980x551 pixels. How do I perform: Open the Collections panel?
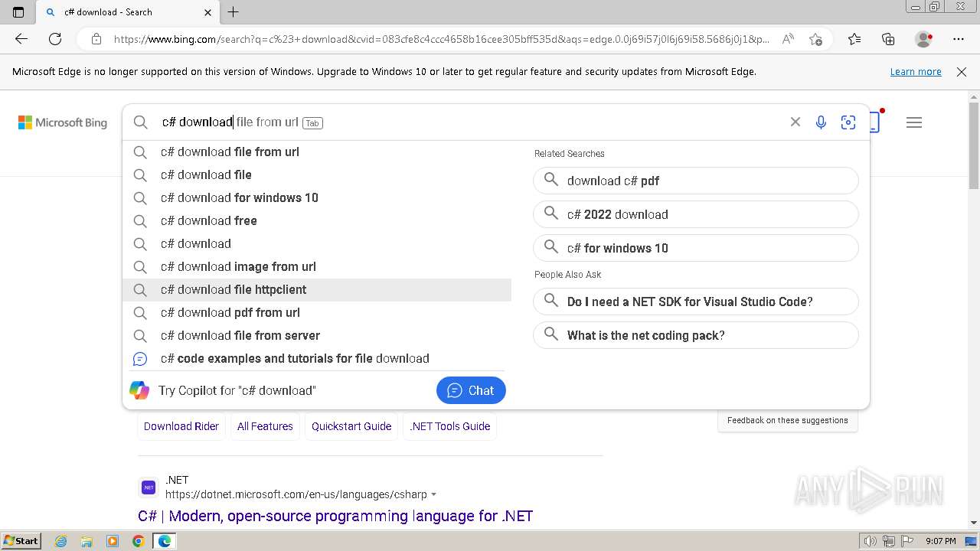(x=888, y=39)
